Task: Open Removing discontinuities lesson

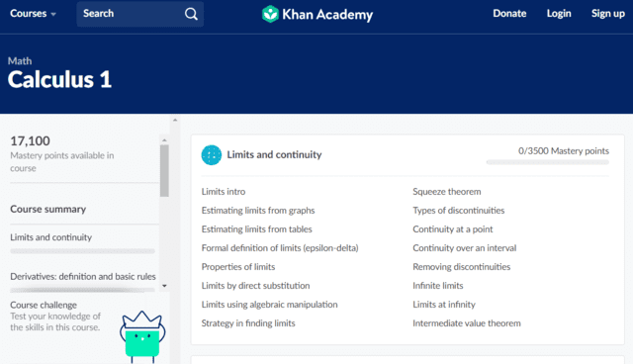Action: 462,267
